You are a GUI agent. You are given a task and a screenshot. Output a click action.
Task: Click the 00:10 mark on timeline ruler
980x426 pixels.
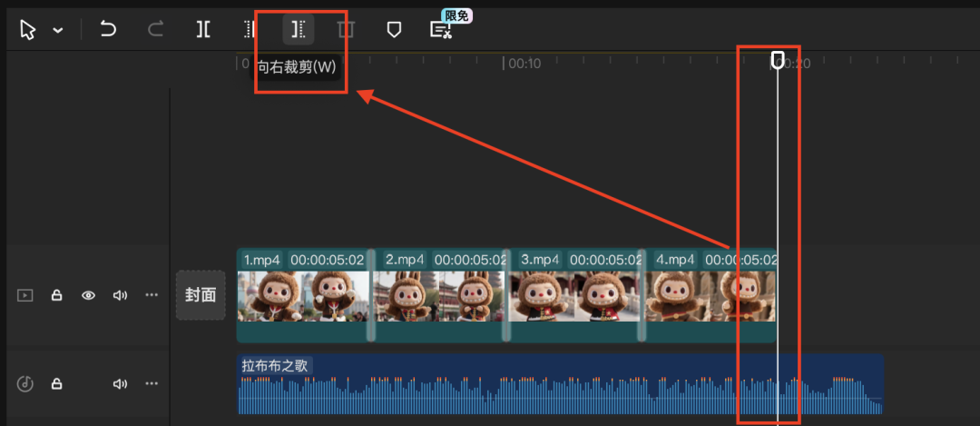coord(524,64)
